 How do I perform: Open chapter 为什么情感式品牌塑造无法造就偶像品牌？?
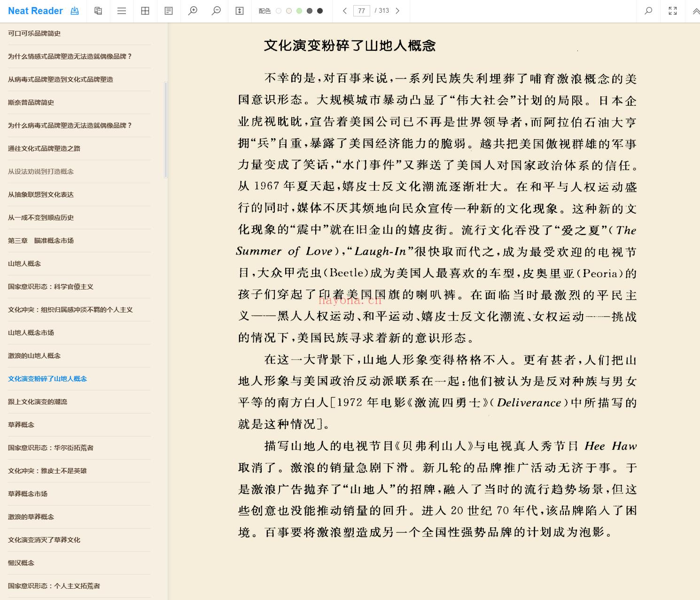[70, 56]
